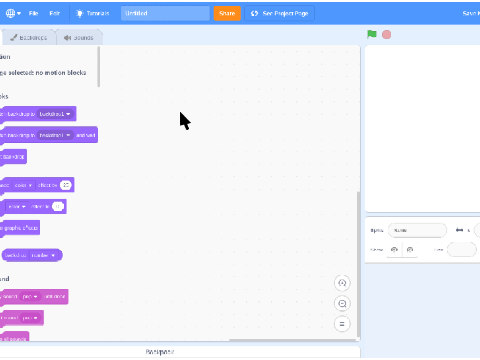480x360 pixels.
Task: Click the Tutorials lightbulb icon
Action: pos(80,13)
